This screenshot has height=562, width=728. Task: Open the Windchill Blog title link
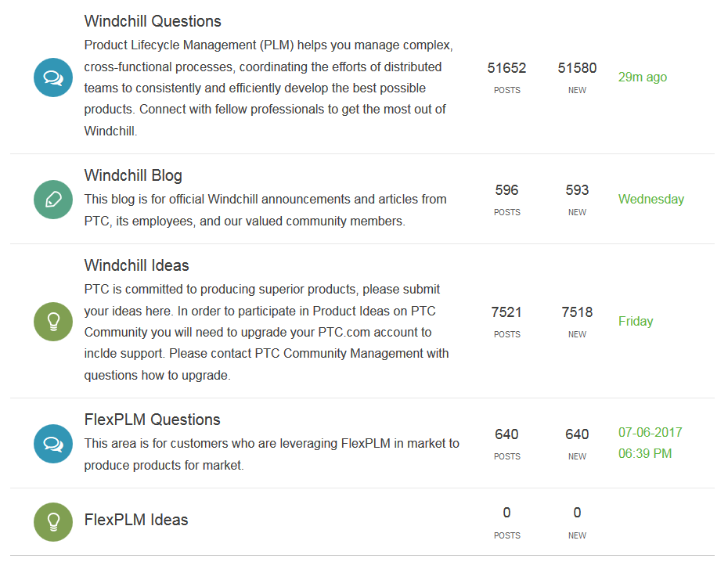pyautogui.click(x=133, y=175)
